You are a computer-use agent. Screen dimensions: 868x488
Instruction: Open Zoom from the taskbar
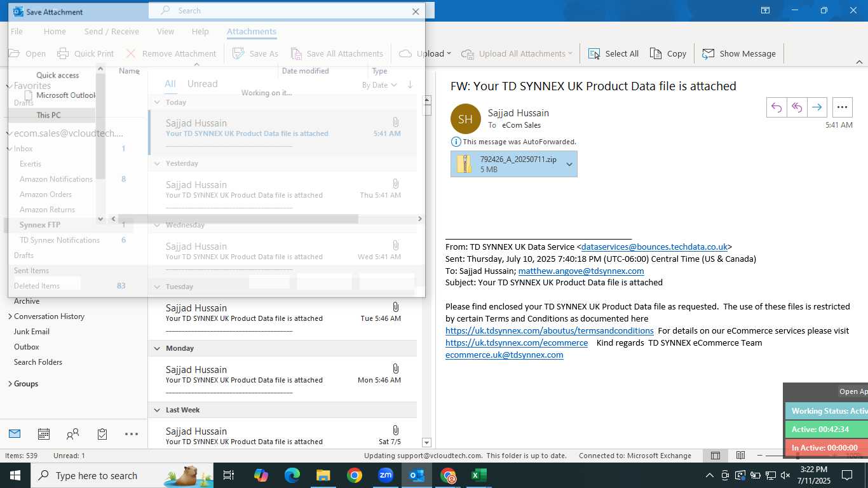(386, 475)
